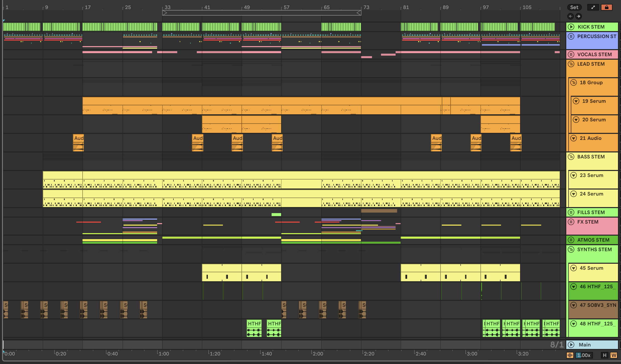Select the Main track name

pyautogui.click(x=585, y=345)
